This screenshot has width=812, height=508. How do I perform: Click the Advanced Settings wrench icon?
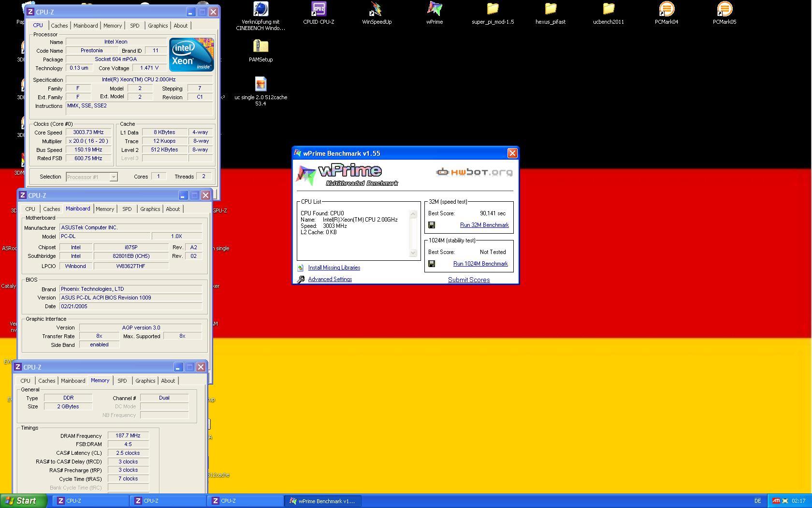301,279
